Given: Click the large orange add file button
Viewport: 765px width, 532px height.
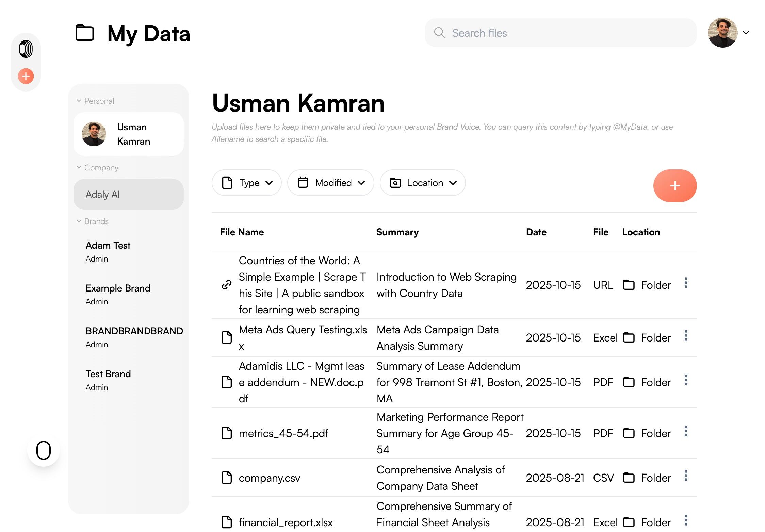Looking at the screenshot, I should [x=674, y=186].
